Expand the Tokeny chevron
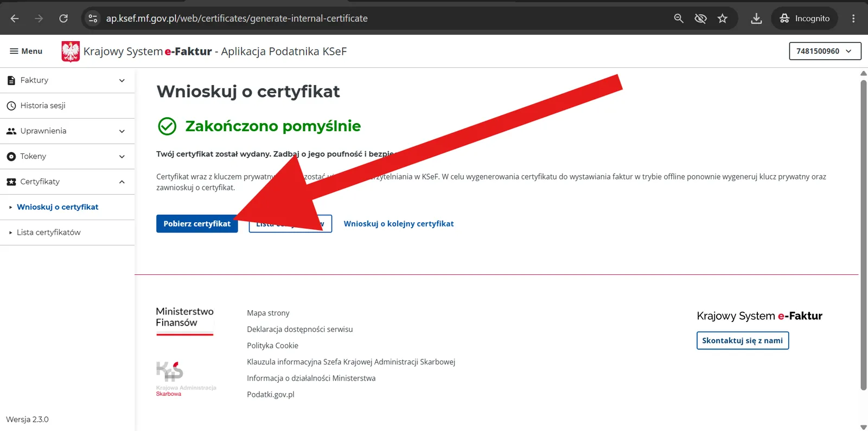This screenshot has width=868, height=431. click(x=122, y=156)
